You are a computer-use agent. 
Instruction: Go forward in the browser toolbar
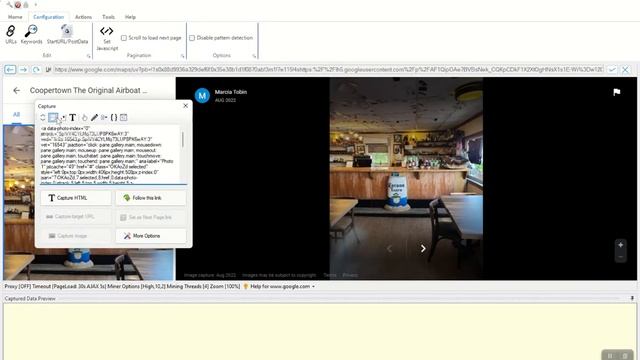coord(23,70)
